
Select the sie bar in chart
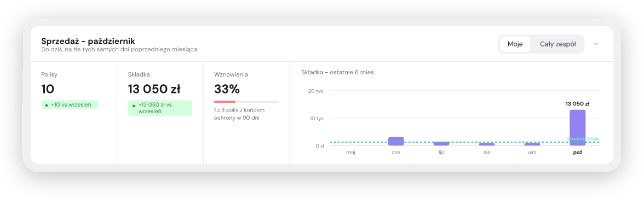[487, 144]
